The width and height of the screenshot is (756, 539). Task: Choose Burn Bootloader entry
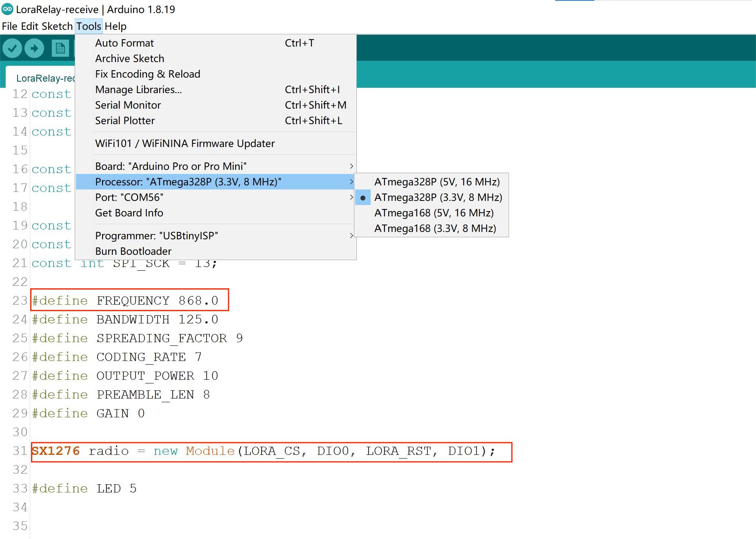coord(216,251)
